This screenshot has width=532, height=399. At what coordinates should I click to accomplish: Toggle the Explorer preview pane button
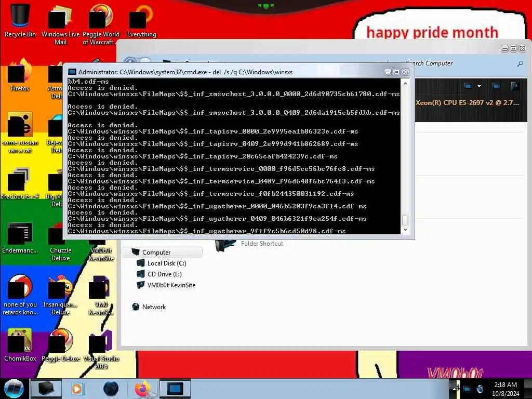496,86
